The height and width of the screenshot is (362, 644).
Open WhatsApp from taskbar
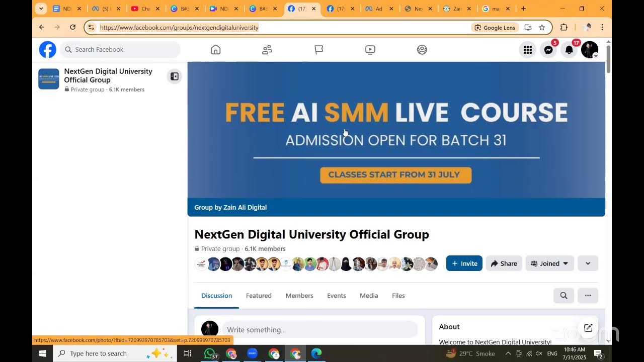click(209, 353)
